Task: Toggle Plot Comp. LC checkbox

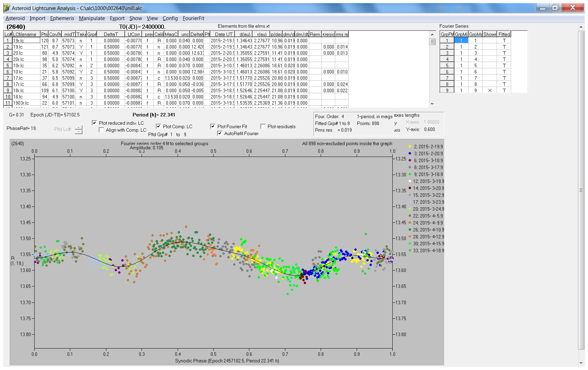Action: tap(158, 126)
